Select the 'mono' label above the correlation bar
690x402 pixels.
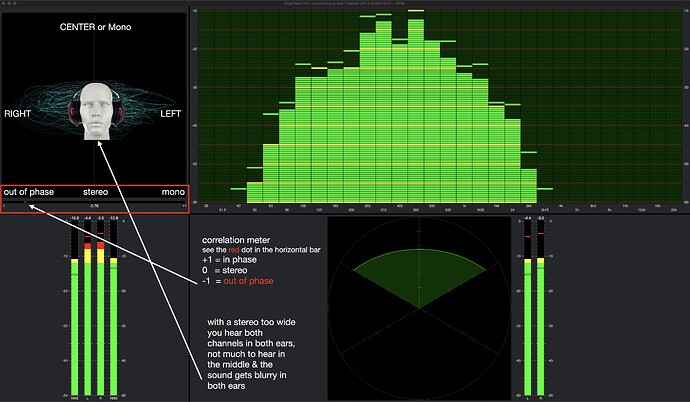[x=173, y=191]
